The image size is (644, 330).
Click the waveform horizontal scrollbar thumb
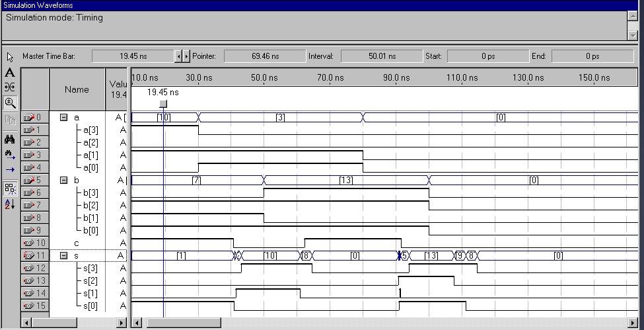(x=184, y=323)
